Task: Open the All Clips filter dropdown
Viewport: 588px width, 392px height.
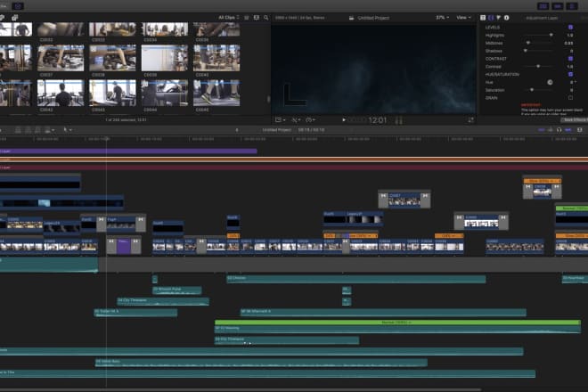Action: (229, 18)
